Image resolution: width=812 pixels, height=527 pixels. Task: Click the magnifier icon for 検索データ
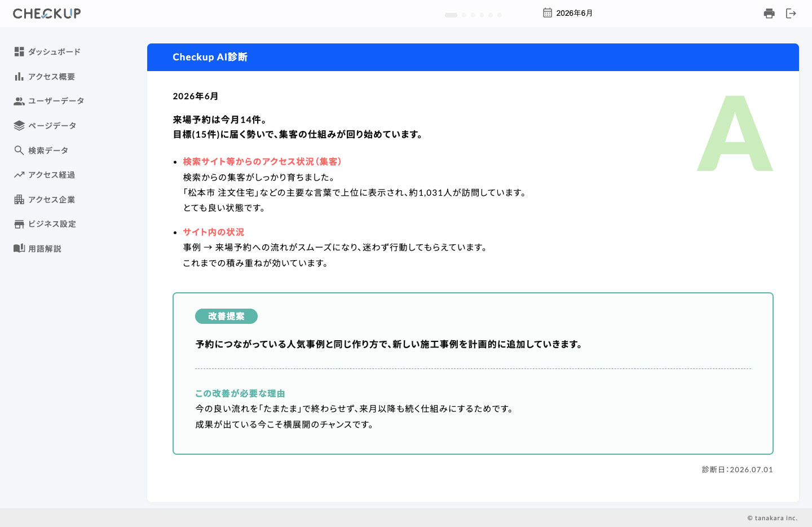click(19, 150)
